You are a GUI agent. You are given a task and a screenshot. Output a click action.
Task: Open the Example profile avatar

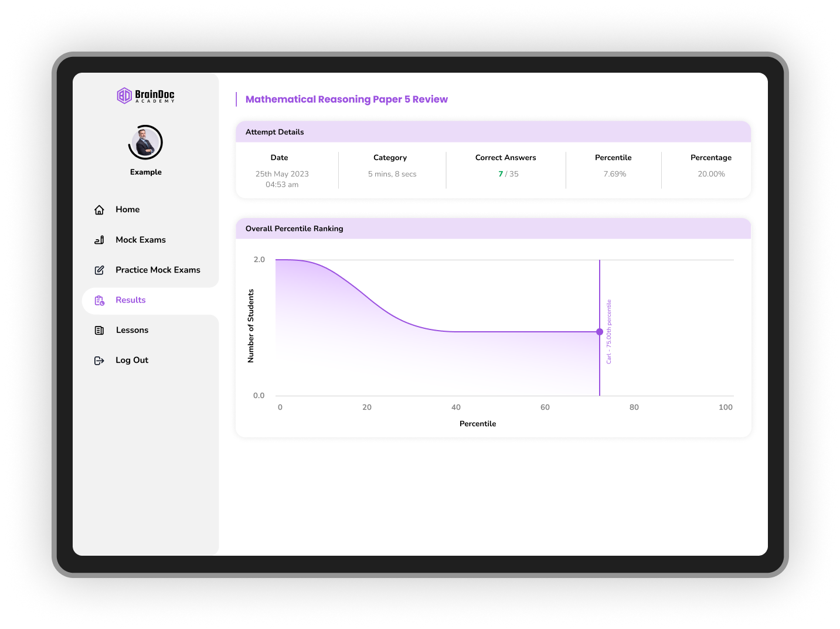click(145, 142)
